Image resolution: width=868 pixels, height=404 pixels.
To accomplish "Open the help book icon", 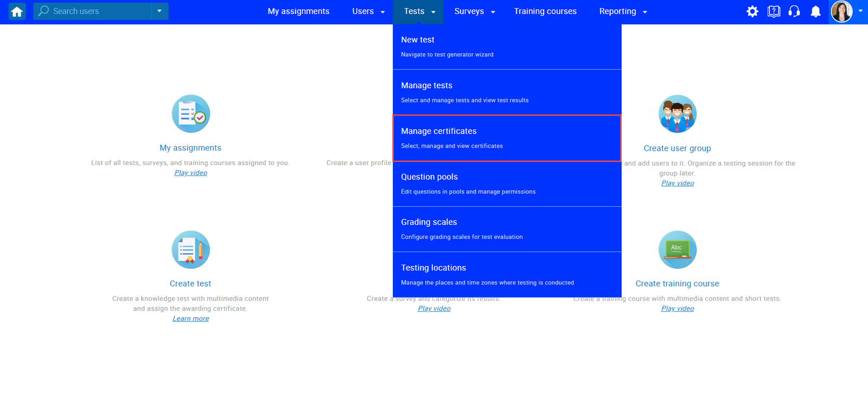I will [x=774, y=11].
